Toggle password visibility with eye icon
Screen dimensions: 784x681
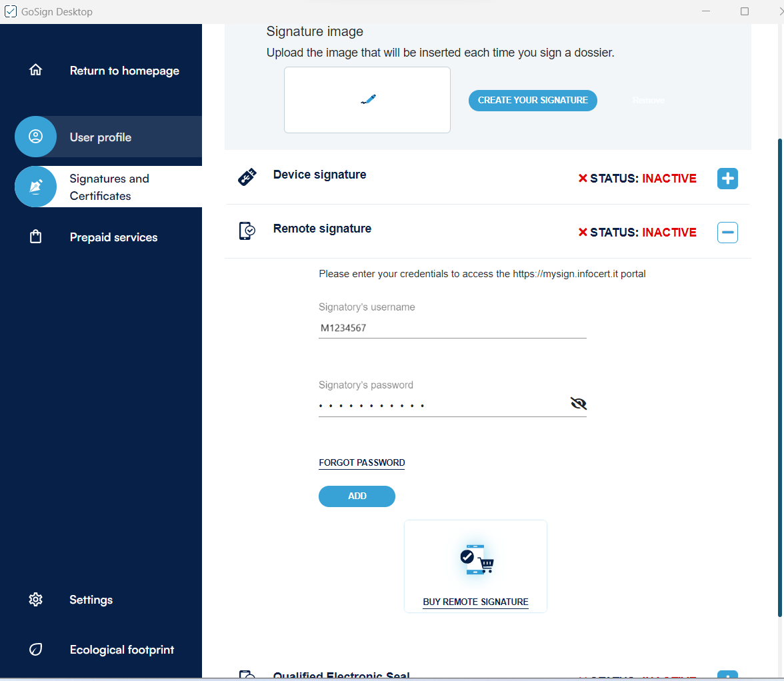(578, 404)
